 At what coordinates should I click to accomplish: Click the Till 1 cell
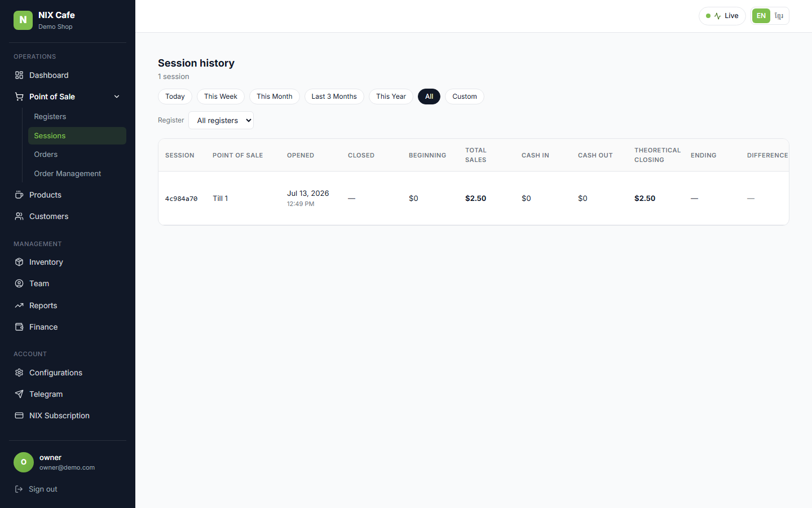(x=220, y=198)
